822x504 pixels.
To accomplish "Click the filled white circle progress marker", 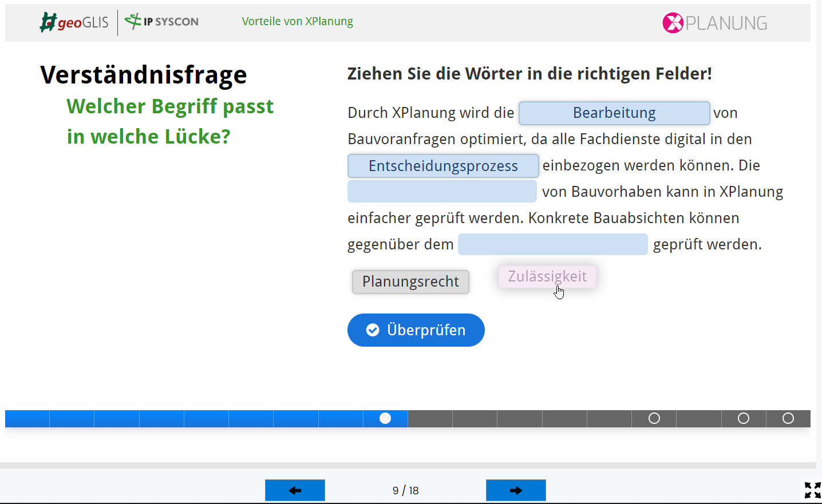I will [x=385, y=418].
